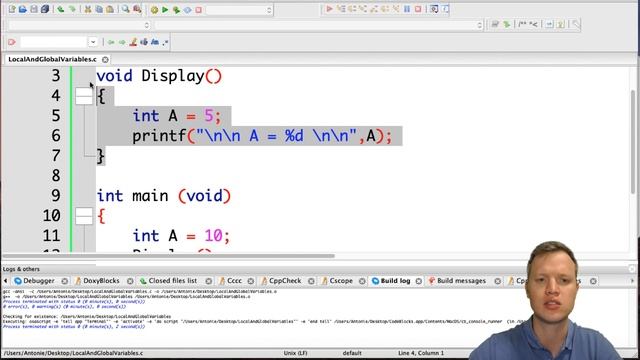The image size is (640, 360).
Task: Click line number 9 in the margin
Action: (x=56, y=196)
